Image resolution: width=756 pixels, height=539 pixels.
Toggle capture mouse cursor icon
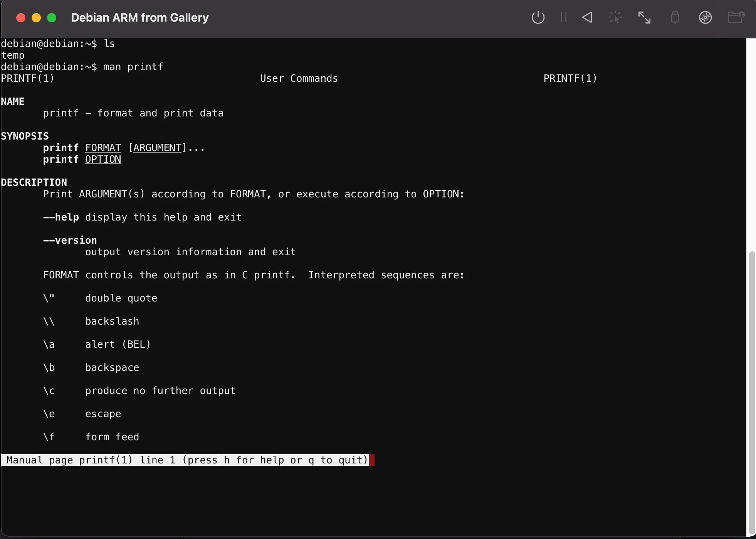(615, 17)
